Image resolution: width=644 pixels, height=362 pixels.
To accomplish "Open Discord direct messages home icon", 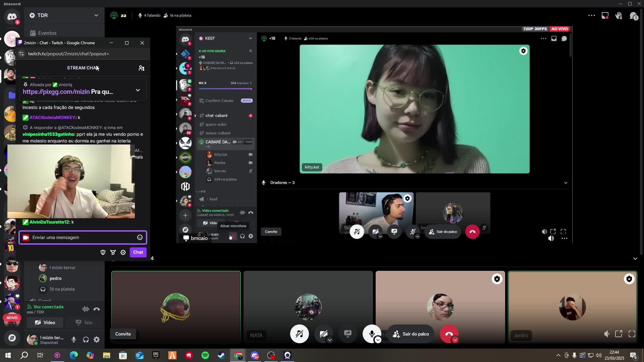I will (12, 16).
